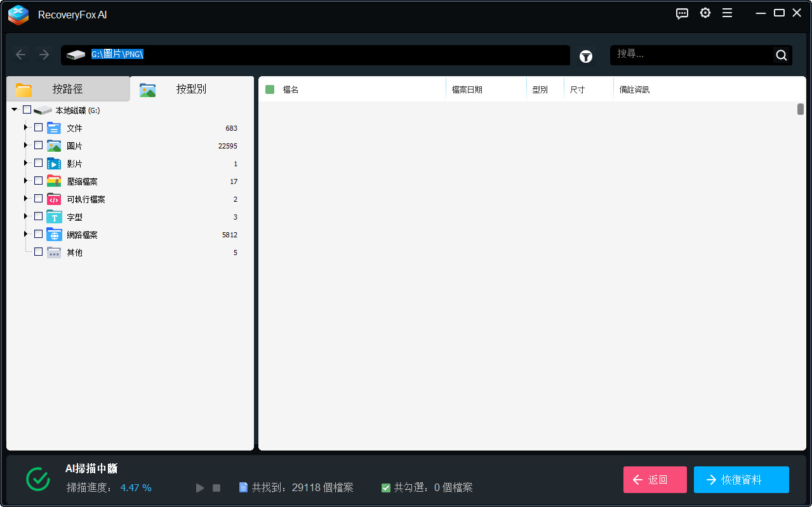Check the 本地磁碟 (G:) checkbox
812x507 pixels.
click(27, 109)
